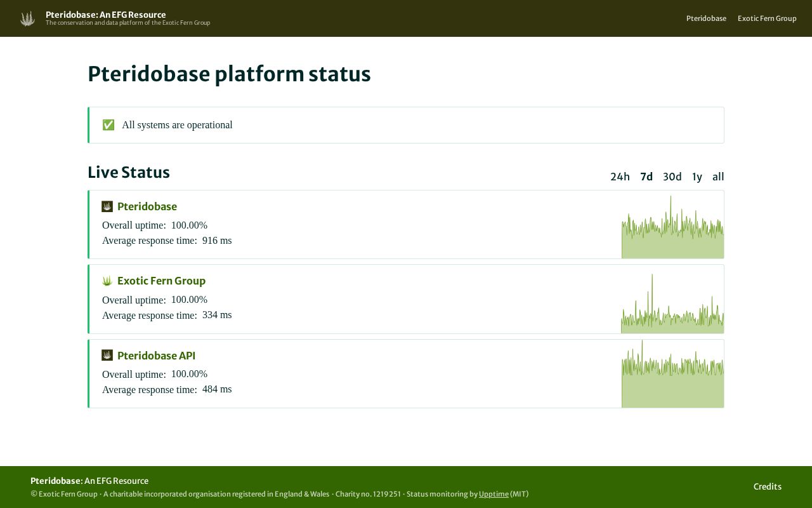
Task: Click the Pteridobase response time graph
Action: coord(672,227)
